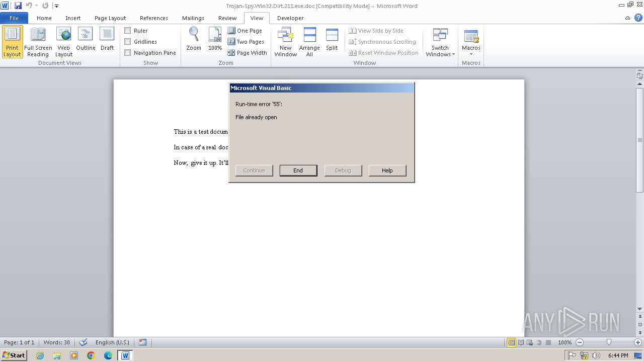Open the Review tab

tap(227, 18)
